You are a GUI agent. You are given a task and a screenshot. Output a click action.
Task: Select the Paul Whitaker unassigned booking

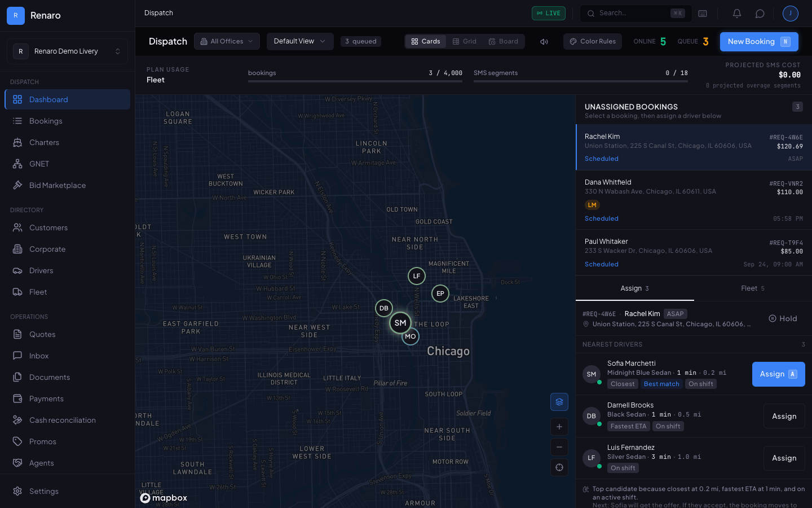pyautogui.click(x=694, y=252)
